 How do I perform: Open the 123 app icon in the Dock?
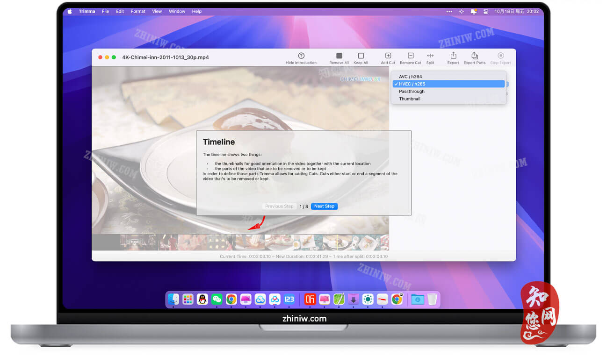[x=289, y=299]
